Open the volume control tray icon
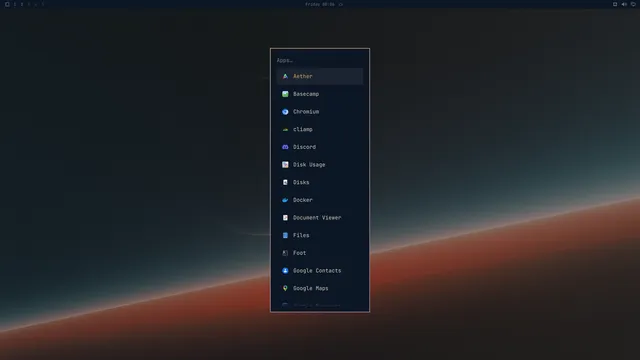Screen dimensions: 640x360 click(624, 4)
